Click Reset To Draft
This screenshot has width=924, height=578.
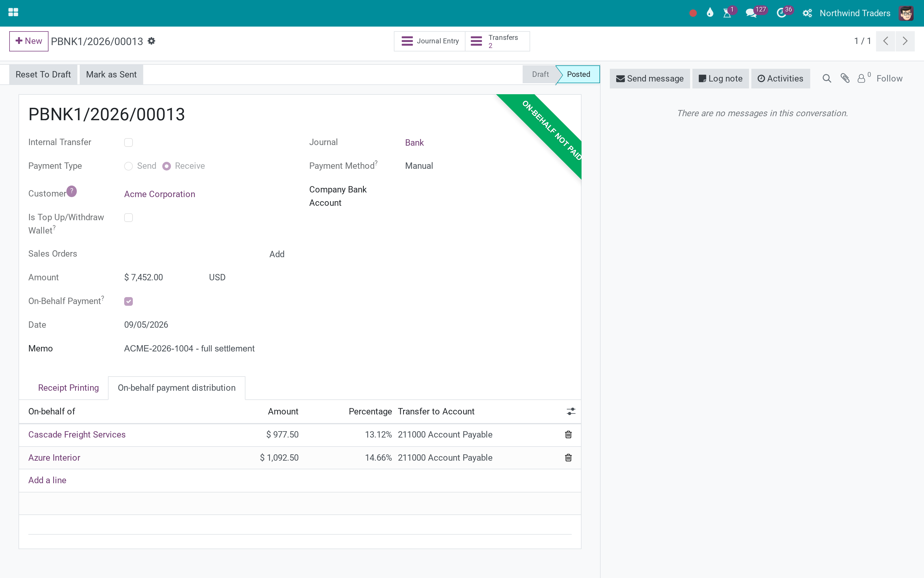[x=43, y=75]
